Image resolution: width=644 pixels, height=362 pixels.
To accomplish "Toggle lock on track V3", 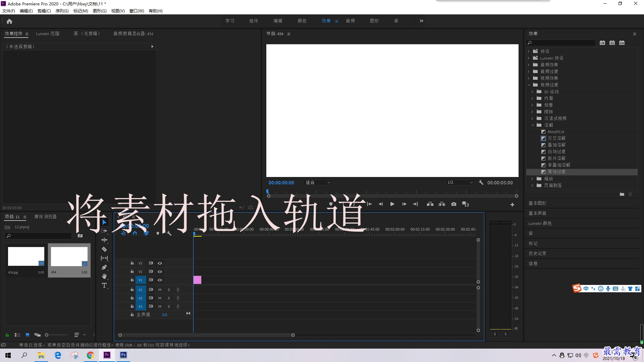I will pyautogui.click(x=132, y=263).
